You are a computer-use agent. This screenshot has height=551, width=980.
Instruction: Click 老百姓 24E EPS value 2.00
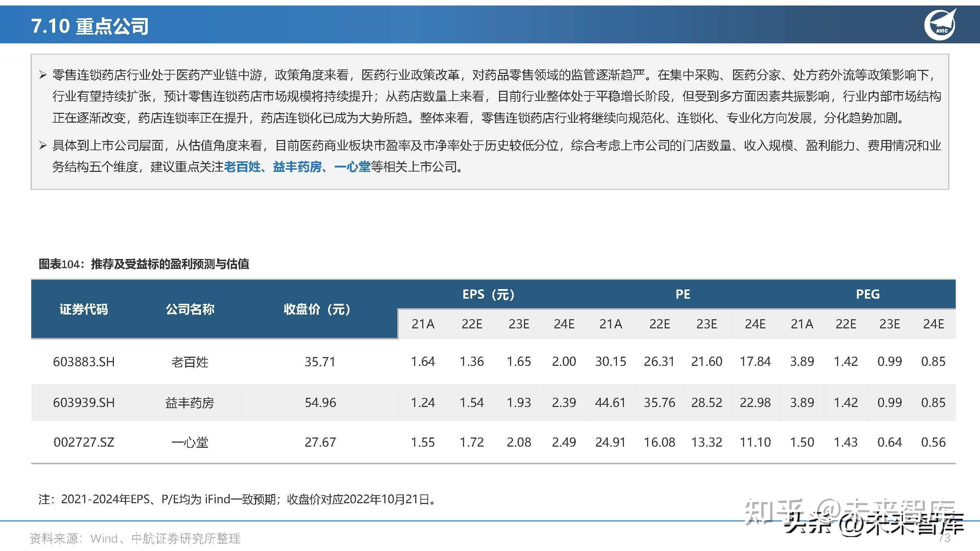pyautogui.click(x=564, y=361)
